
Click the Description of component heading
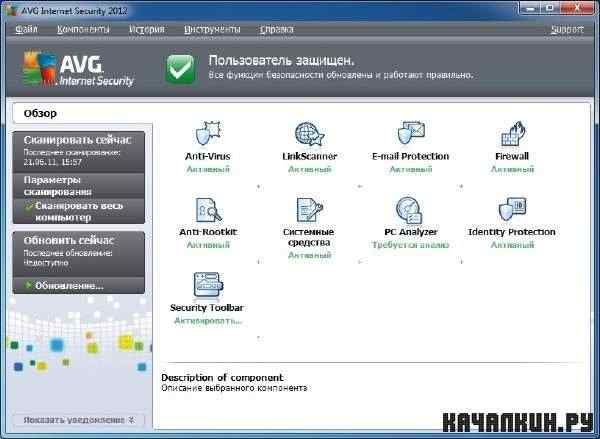coord(222,377)
